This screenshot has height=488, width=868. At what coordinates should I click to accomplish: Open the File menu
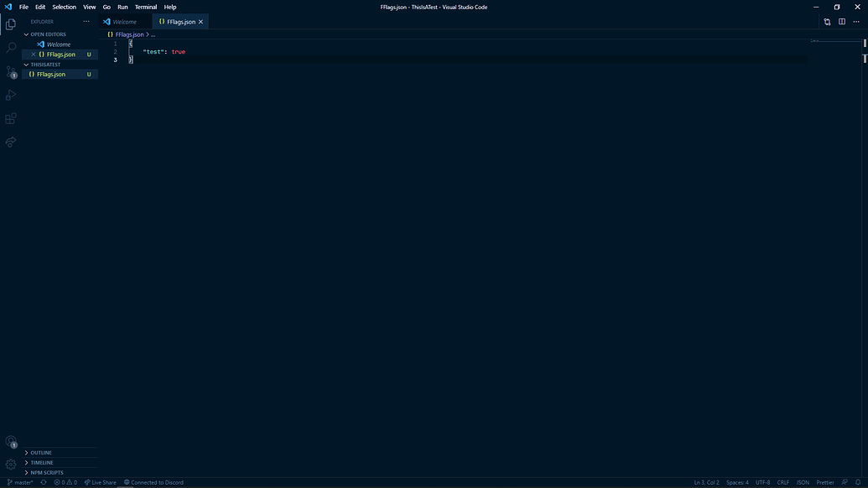(x=23, y=8)
